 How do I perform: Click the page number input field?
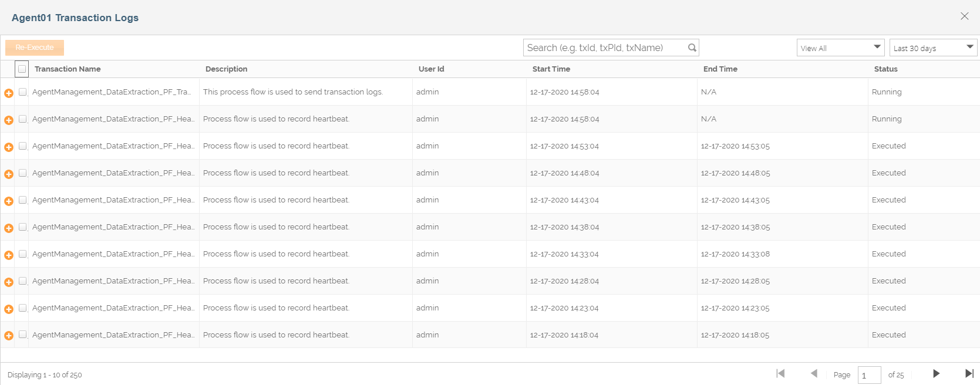coord(869,375)
